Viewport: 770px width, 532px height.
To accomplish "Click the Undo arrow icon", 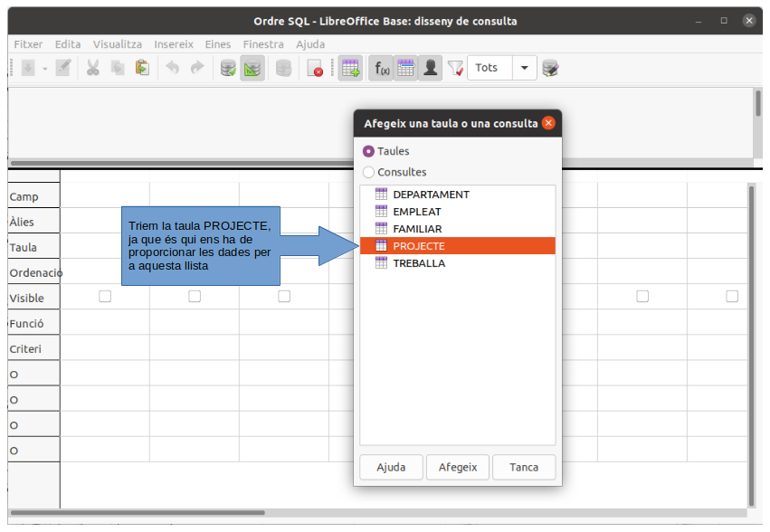I will pos(172,68).
